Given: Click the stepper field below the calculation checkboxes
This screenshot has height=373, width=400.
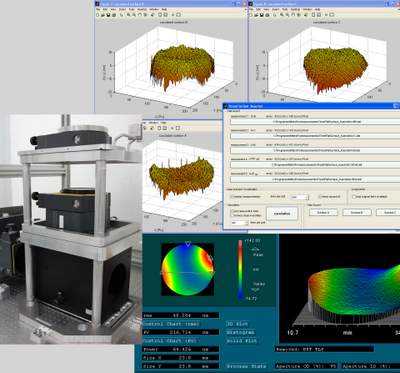Looking at the screenshot, I should [239, 223].
